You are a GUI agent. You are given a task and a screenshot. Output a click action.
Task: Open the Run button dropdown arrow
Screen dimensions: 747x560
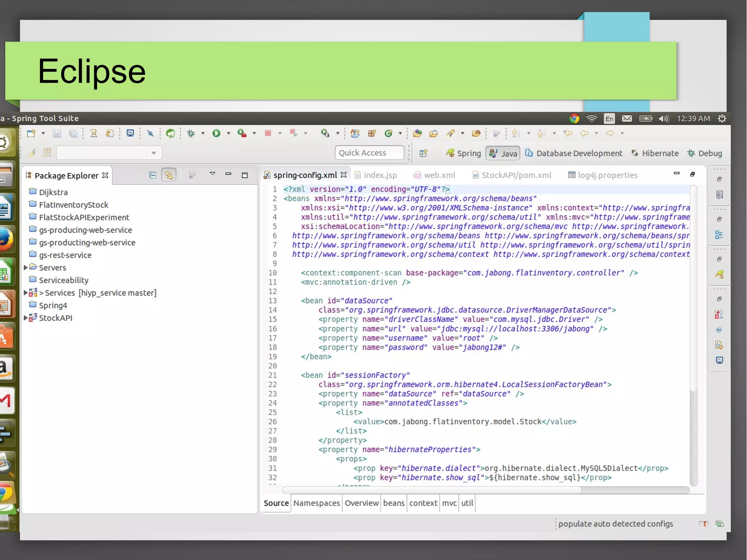(x=229, y=134)
